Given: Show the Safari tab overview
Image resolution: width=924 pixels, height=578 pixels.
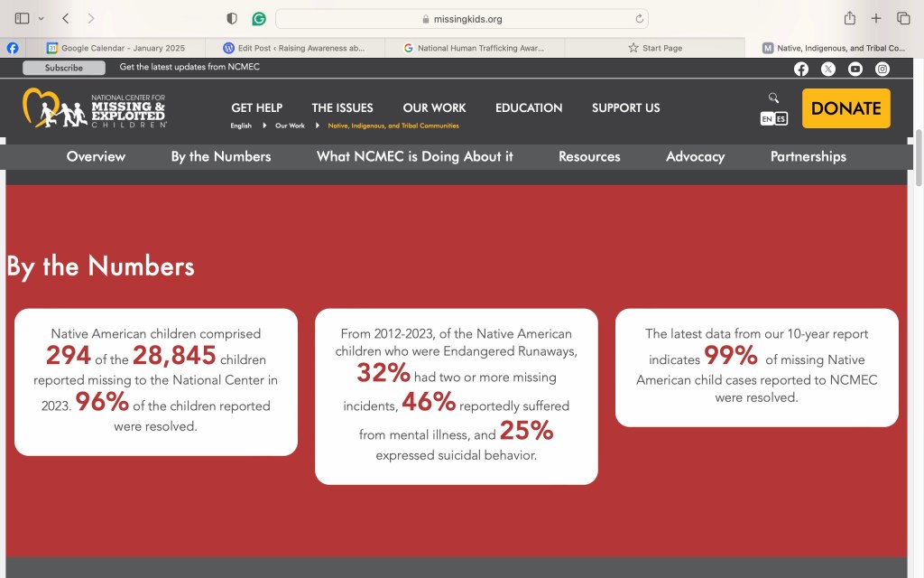Looking at the screenshot, I should coord(902,18).
